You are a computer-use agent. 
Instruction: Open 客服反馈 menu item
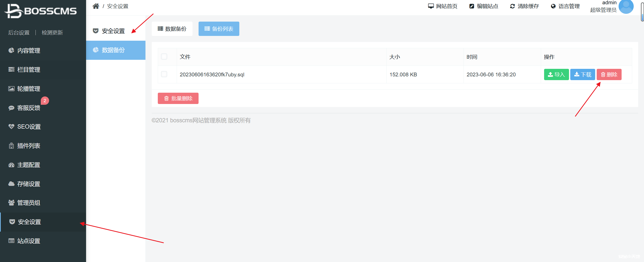point(43,108)
